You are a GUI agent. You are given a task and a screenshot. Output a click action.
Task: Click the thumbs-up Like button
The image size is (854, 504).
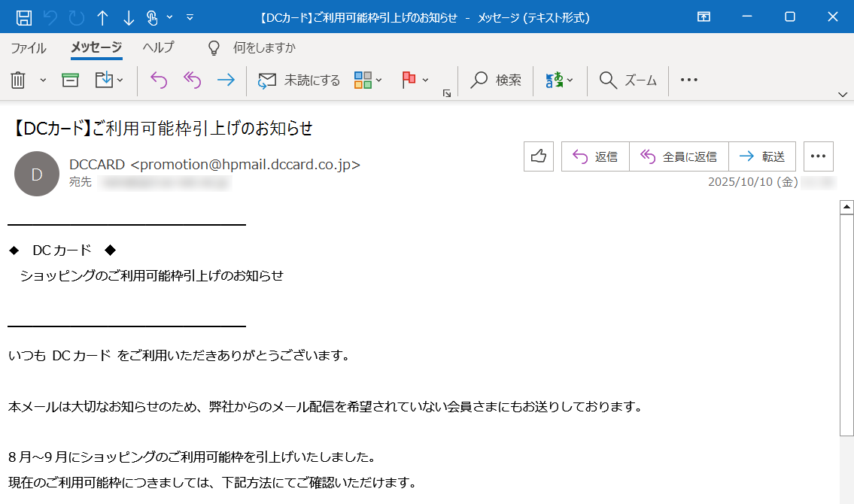538,156
